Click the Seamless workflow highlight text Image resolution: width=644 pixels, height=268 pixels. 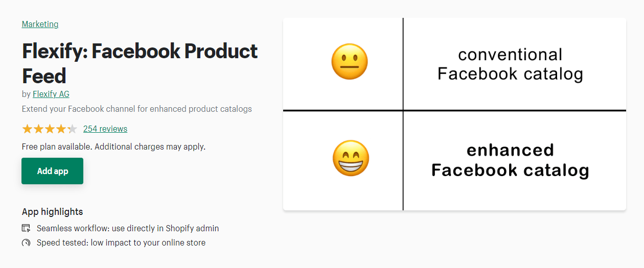tap(128, 228)
